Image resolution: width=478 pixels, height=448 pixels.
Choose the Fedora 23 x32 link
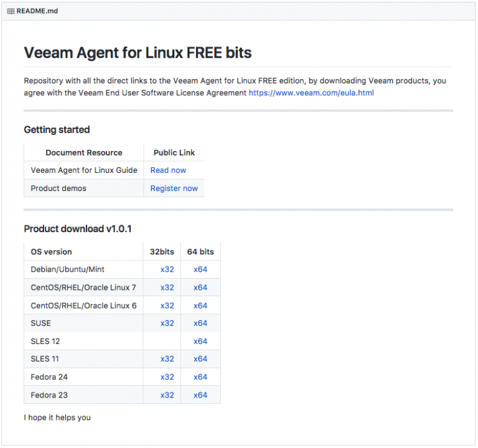167,395
